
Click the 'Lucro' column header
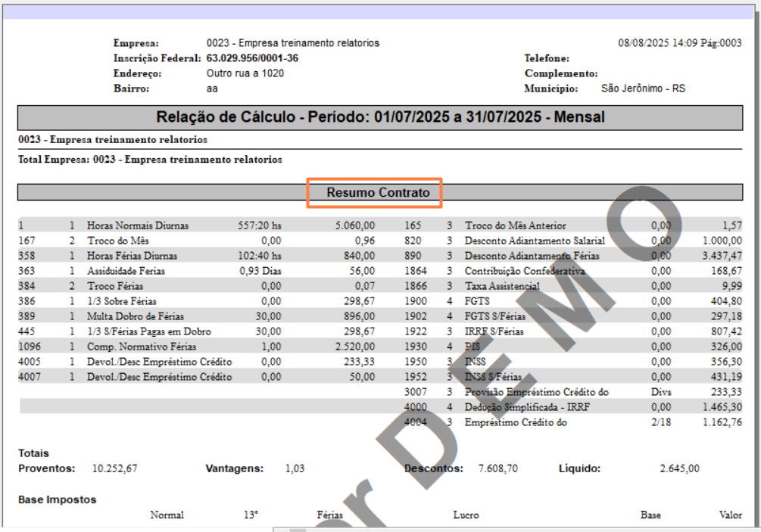coord(466,515)
